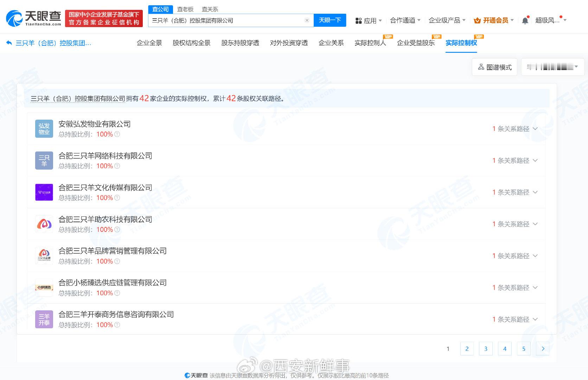This screenshot has height=380, width=588.
Task: Select the 实际控制权 tab
Action: pos(461,43)
